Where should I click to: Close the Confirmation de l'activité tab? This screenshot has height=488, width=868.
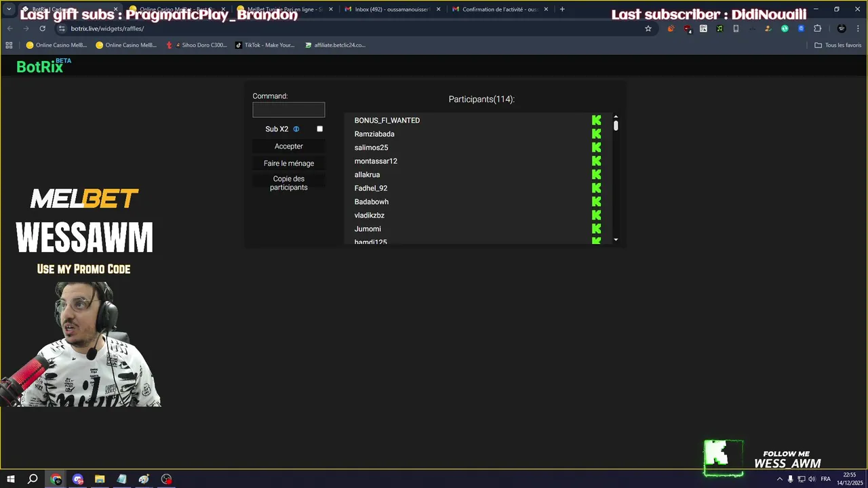546,9
